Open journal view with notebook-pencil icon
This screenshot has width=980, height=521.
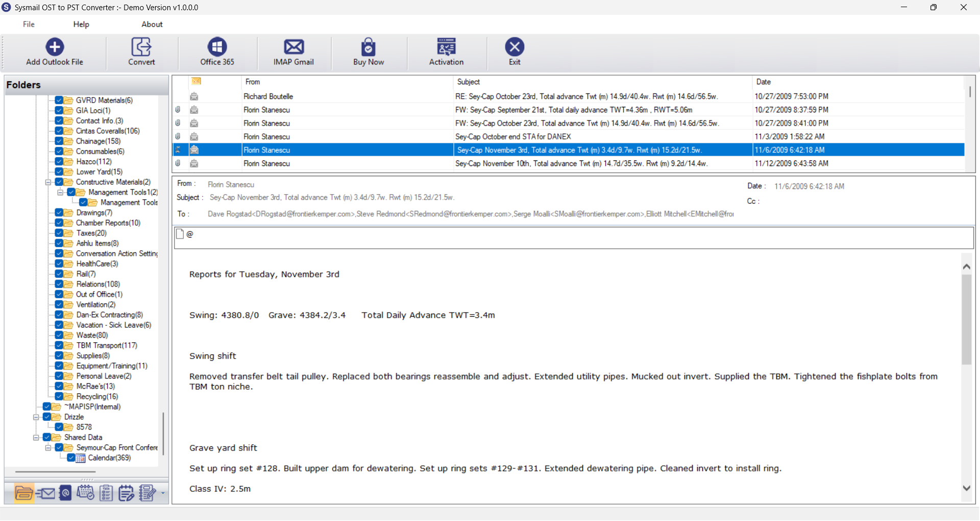pos(148,493)
